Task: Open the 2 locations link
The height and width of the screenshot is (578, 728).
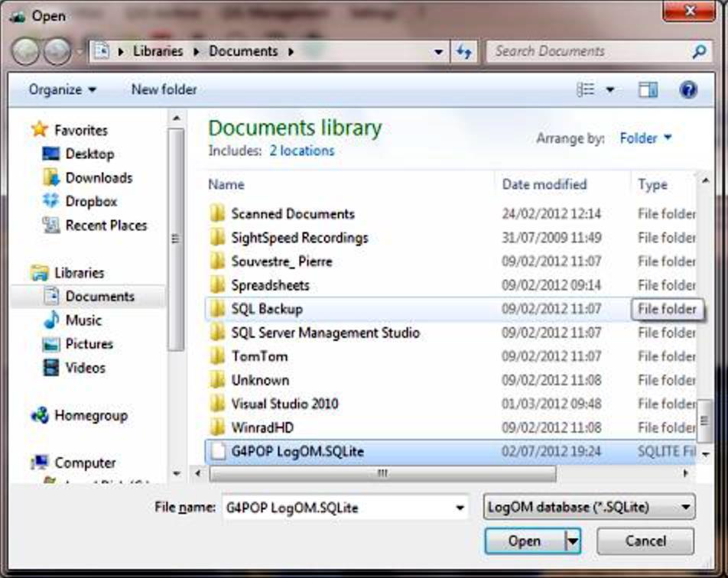Action: click(302, 151)
